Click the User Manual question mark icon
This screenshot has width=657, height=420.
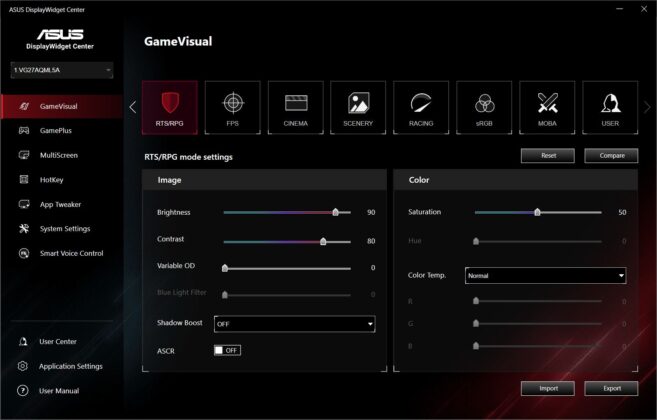point(23,391)
